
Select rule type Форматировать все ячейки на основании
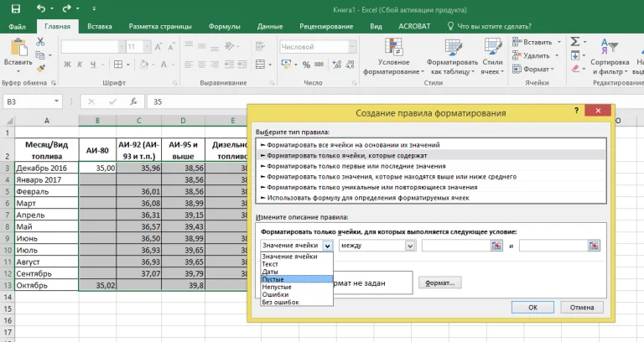coord(430,145)
